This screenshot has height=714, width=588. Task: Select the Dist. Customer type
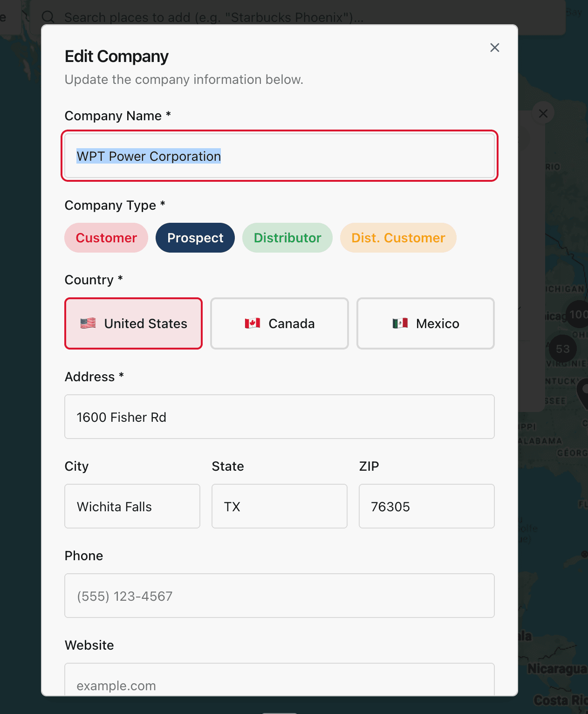[x=398, y=238]
